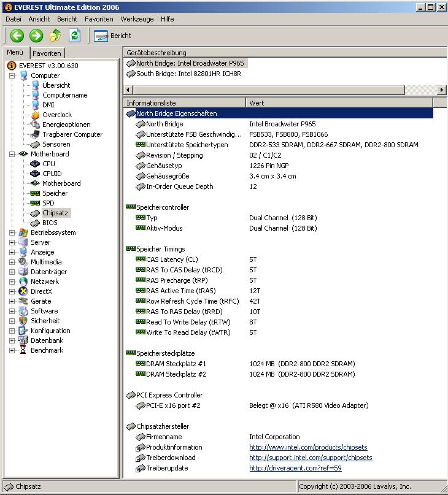Open the Hilfe menu
The image size is (448, 495).
tap(167, 19)
